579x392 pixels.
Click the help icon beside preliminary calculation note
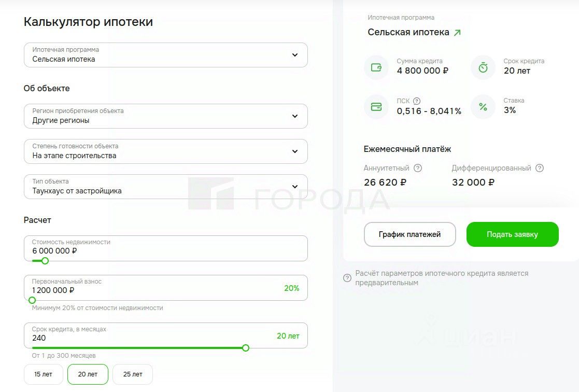tap(347, 278)
